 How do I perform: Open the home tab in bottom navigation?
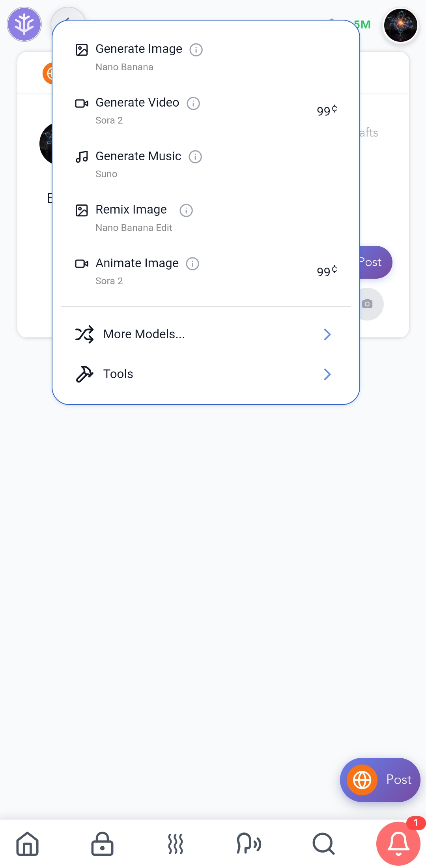pos(28,844)
